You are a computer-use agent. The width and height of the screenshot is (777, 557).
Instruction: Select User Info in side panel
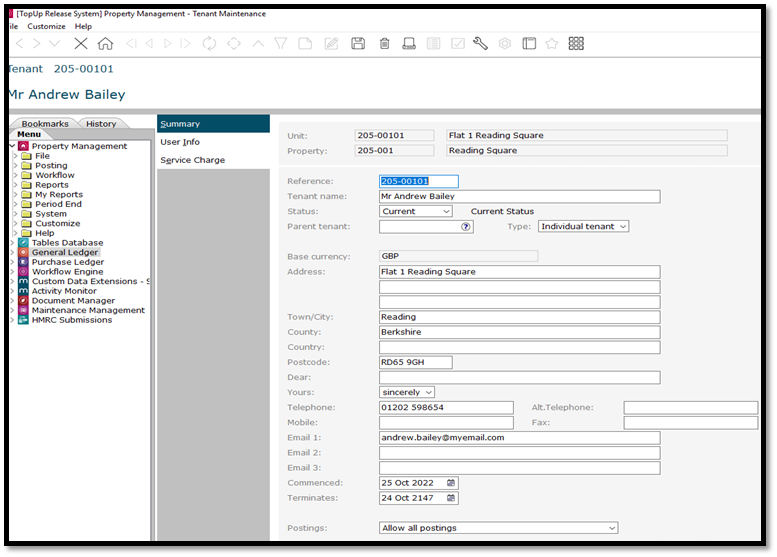click(x=180, y=142)
